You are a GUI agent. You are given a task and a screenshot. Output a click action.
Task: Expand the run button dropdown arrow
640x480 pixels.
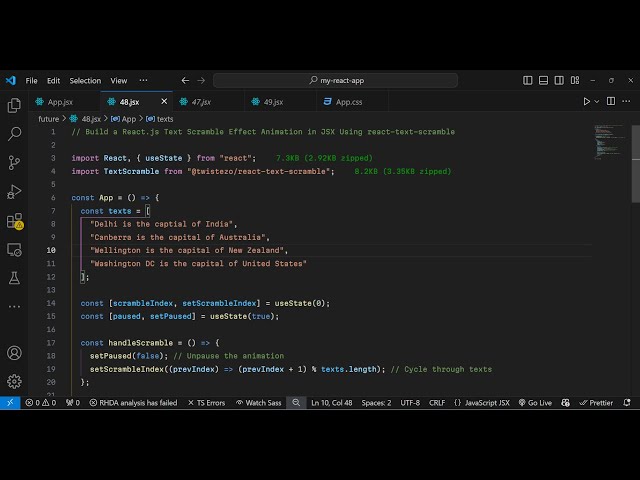point(598,101)
